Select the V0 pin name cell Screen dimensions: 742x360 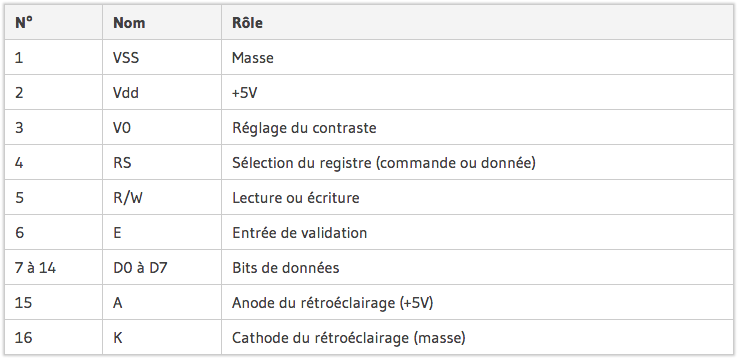162,127
